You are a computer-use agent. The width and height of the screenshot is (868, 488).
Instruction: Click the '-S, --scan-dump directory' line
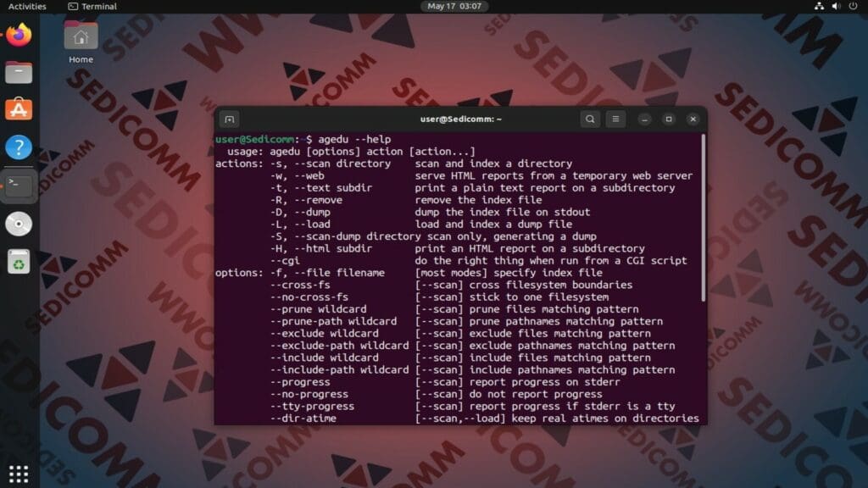coord(346,237)
